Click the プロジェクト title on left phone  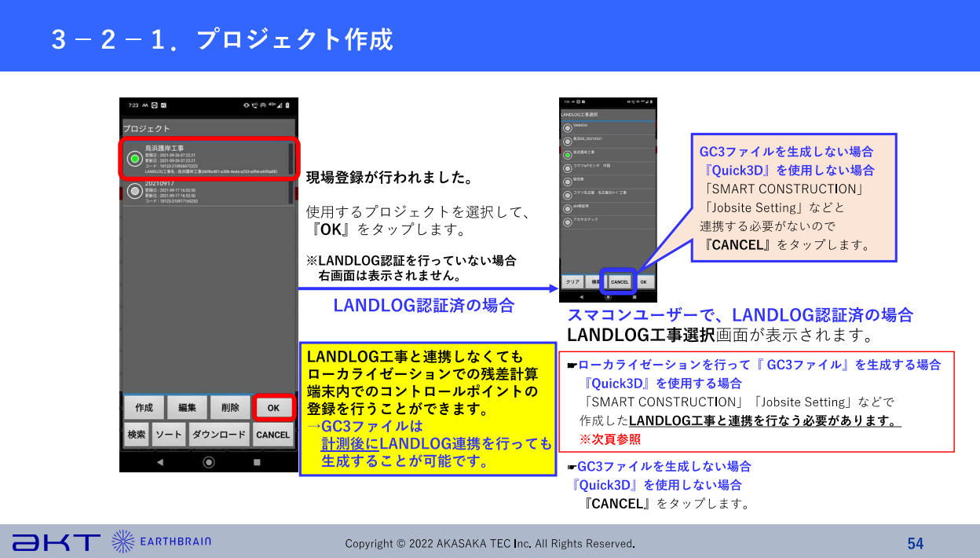pyautogui.click(x=147, y=128)
